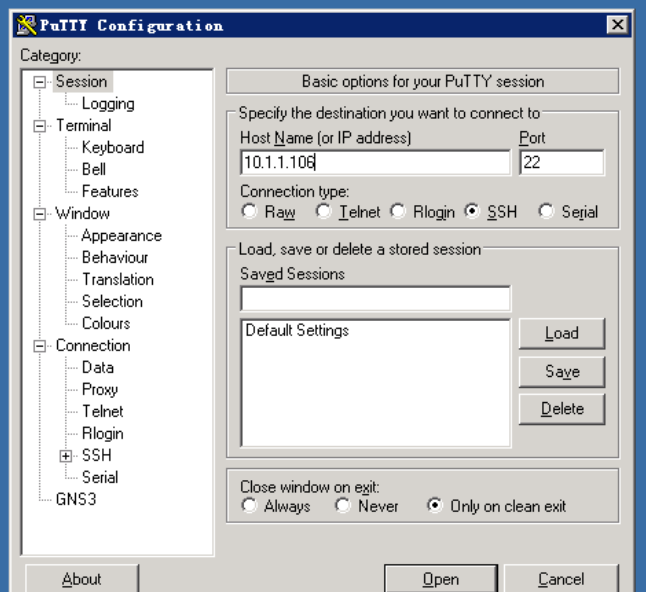Screen dimensions: 646x592
Task: Open the Features settings category
Action: (x=110, y=192)
